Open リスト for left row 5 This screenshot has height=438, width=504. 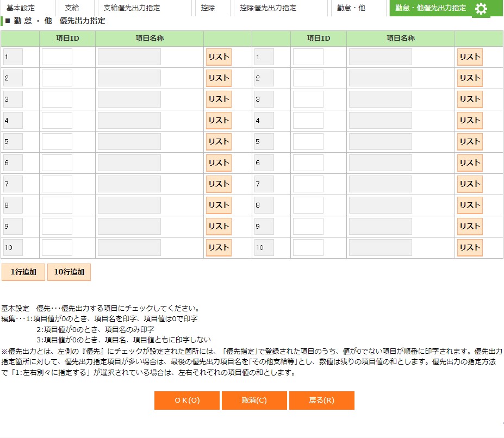tap(219, 142)
